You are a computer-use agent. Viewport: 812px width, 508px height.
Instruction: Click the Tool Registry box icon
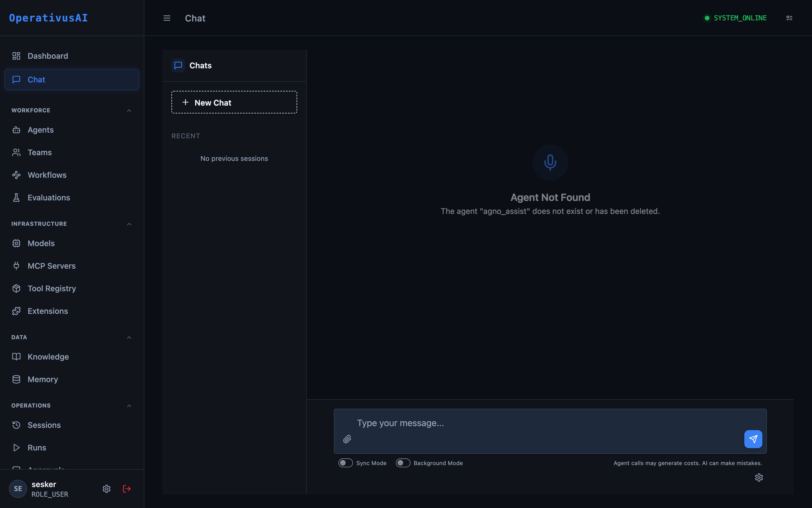point(16,288)
